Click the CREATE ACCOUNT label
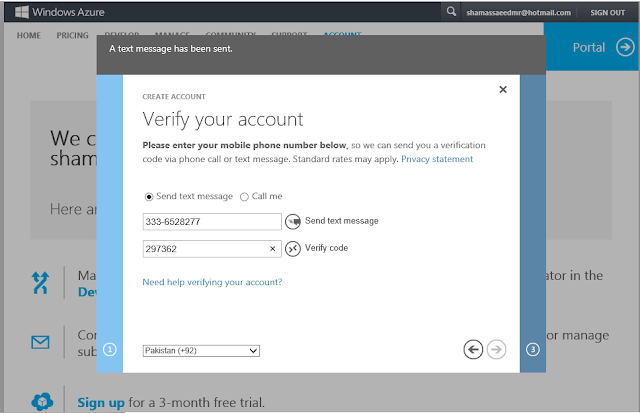The image size is (640, 413). point(174,97)
